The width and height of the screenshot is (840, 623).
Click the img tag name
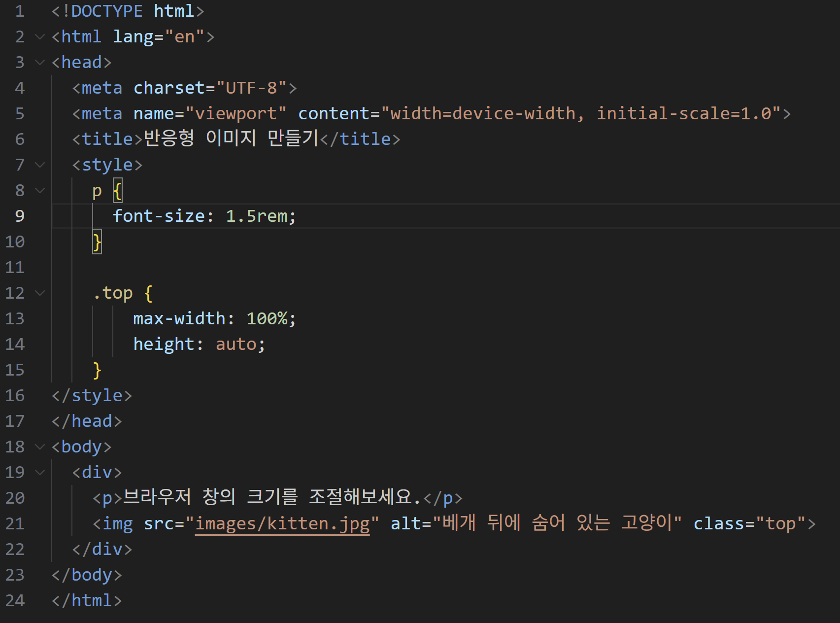(x=118, y=524)
